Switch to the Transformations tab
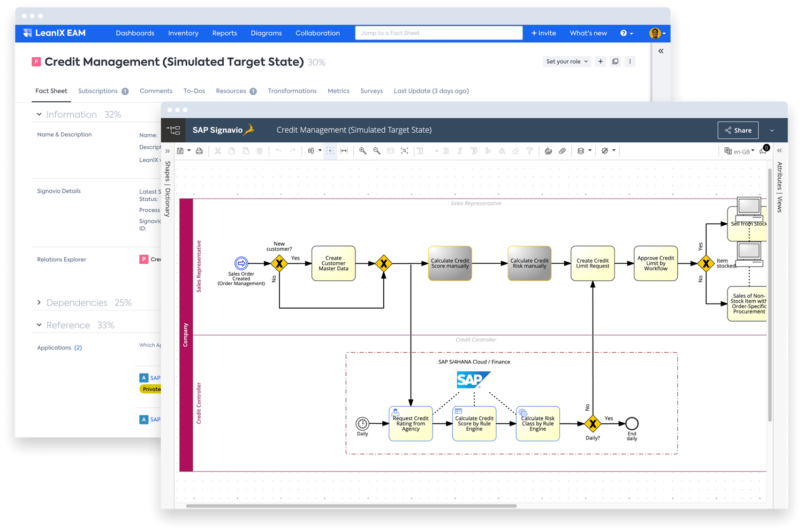803x532 pixels. click(x=292, y=91)
